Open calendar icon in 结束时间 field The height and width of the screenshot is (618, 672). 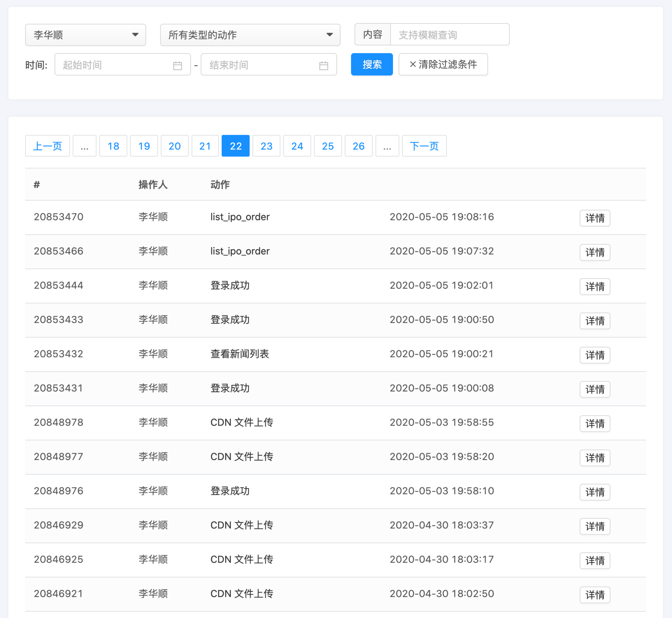[324, 65]
